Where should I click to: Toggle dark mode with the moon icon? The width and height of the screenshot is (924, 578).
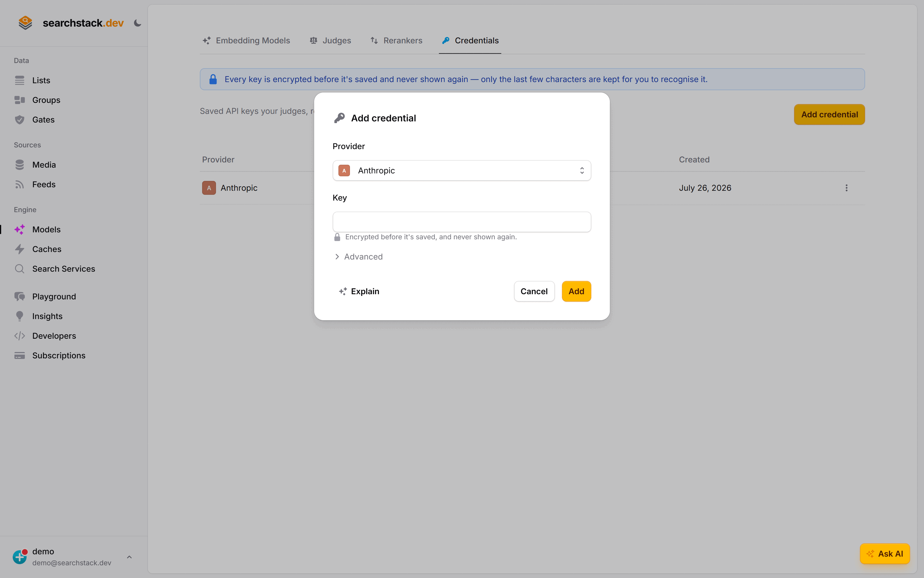point(137,23)
